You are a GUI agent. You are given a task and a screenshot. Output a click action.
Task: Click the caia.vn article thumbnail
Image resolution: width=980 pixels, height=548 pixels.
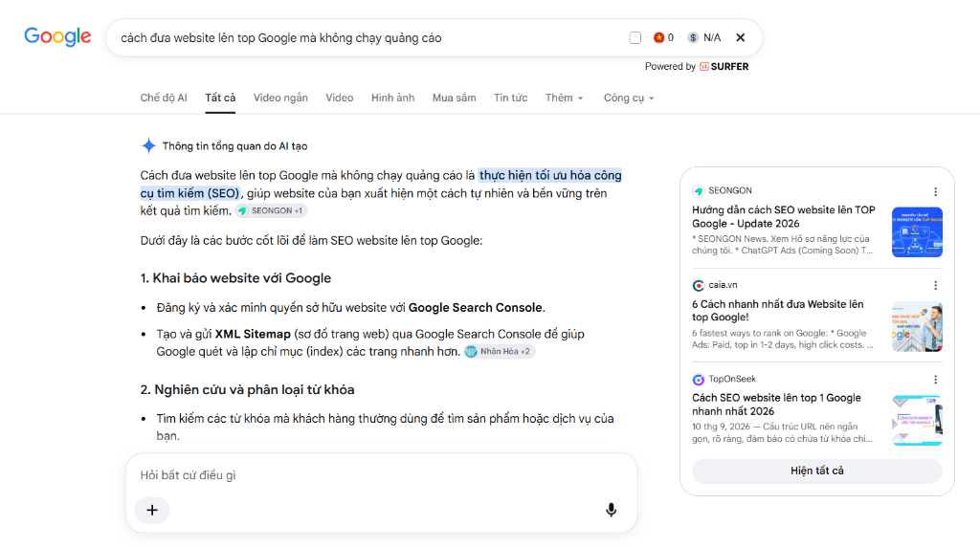[x=917, y=326]
